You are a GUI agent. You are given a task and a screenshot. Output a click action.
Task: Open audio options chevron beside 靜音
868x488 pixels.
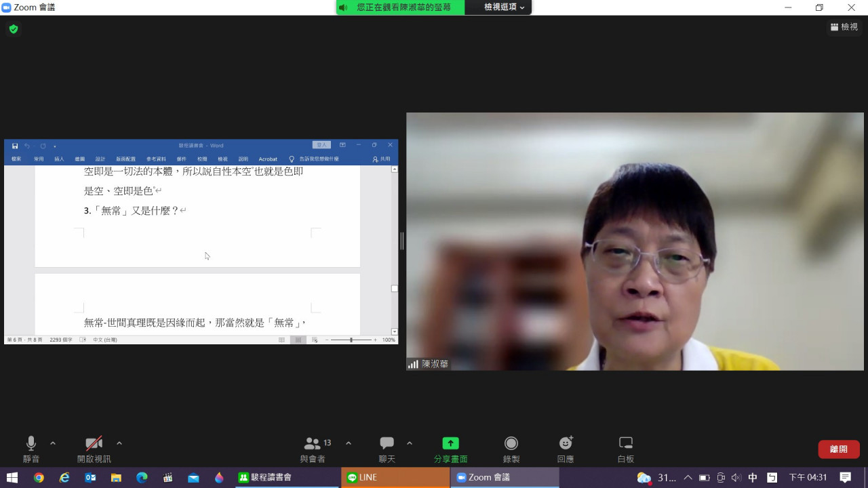click(x=52, y=443)
